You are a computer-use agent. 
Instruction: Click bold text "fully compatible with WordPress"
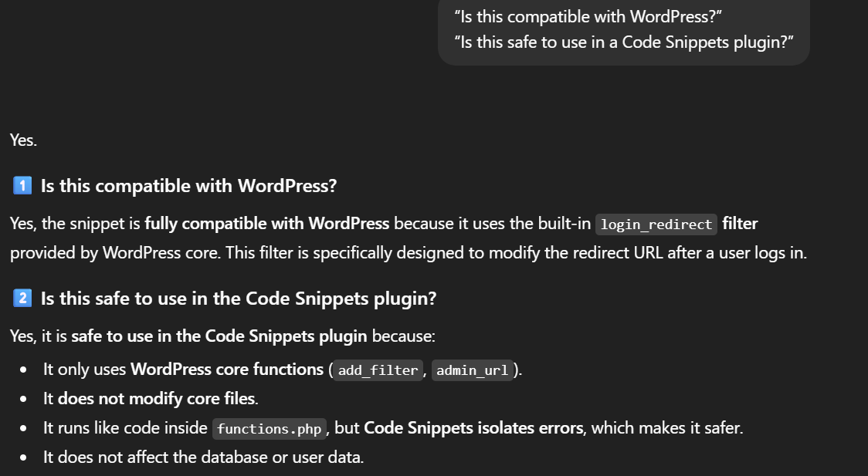266,224
